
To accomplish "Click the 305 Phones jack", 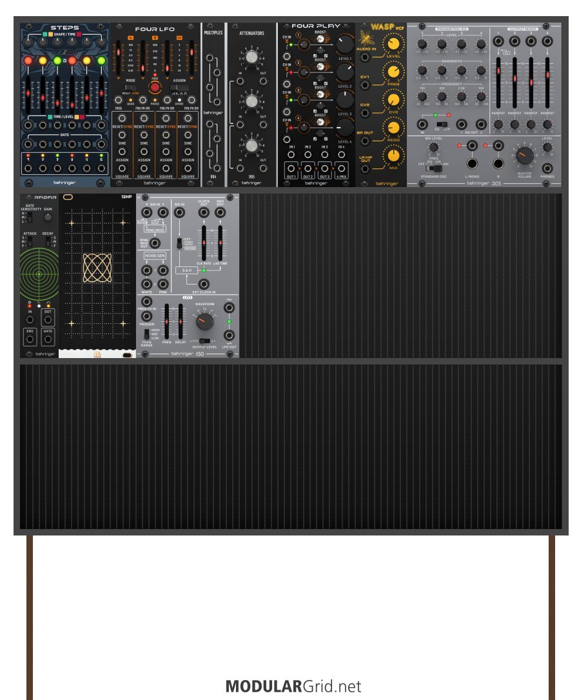I will point(547,168).
